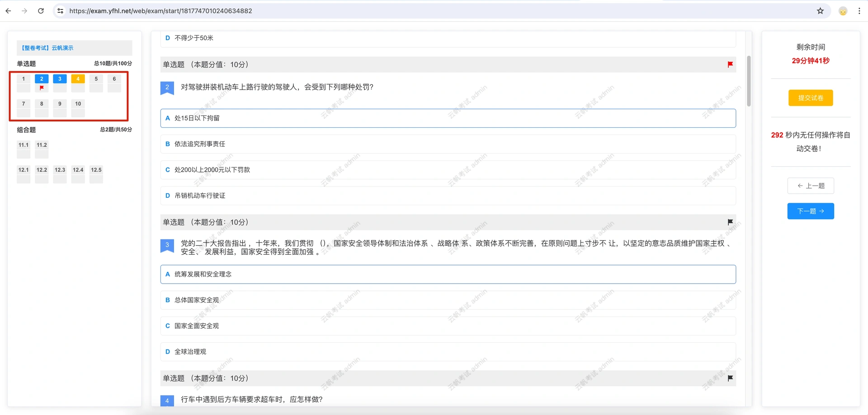Screen dimensions: 868x415
Task: Open combined question 12.5
Action: pyautogui.click(x=96, y=174)
